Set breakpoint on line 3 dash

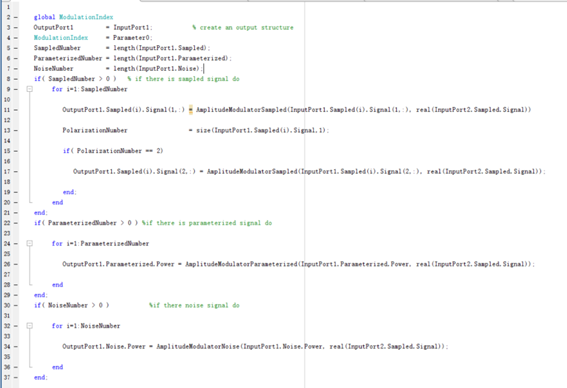coord(16,27)
